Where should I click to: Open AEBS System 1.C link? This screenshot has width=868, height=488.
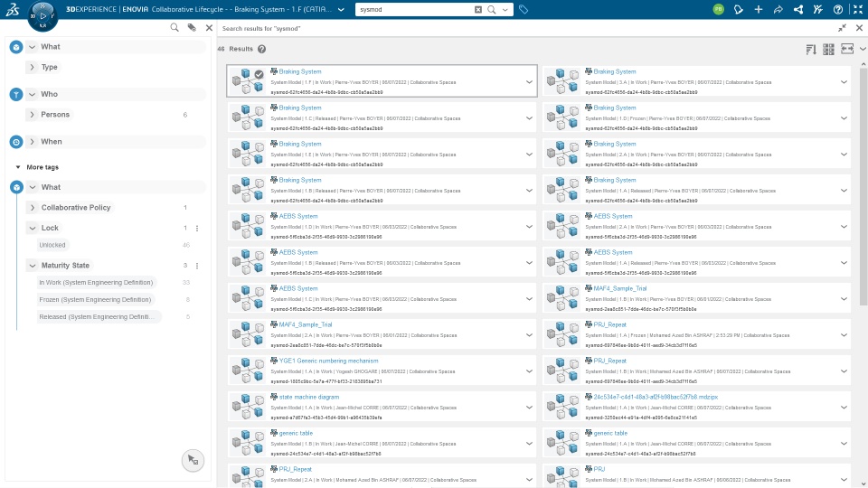[297, 288]
